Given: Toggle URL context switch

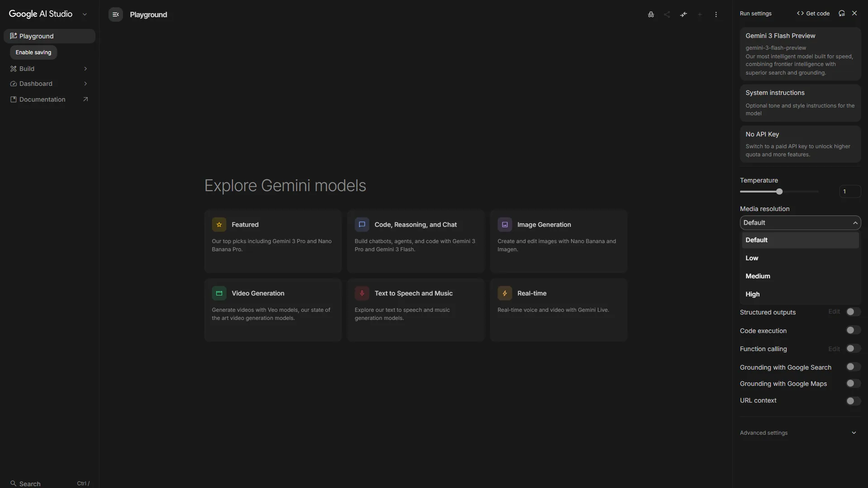Looking at the screenshot, I should point(853,401).
